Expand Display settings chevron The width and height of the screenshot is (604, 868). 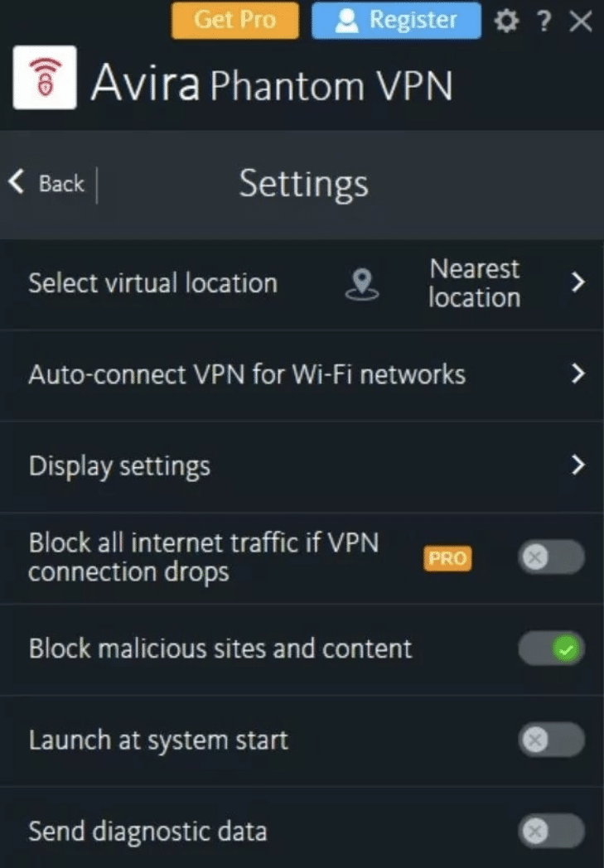pos(577,465)
